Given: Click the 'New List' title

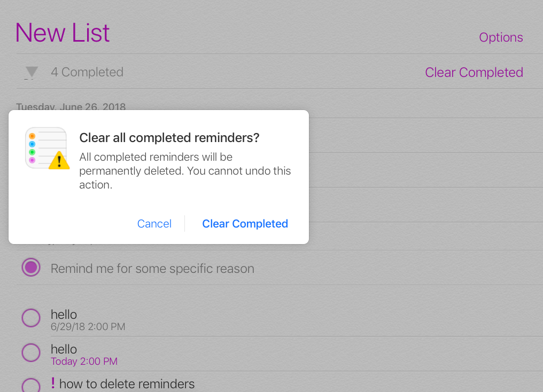Looking at the screenshot, I should [x=63, y=33].
